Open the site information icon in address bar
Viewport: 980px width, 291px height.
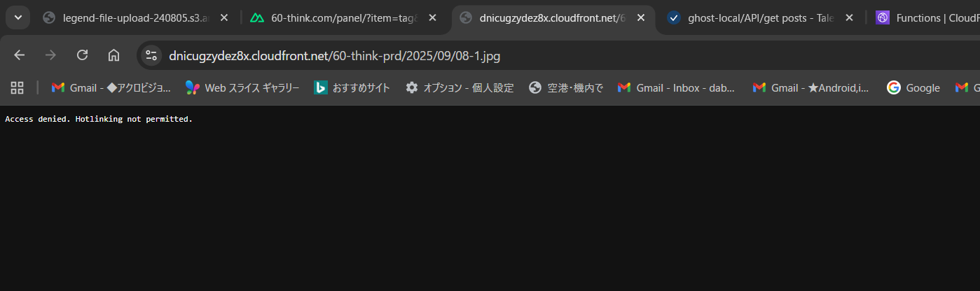(x=152, y=56)
